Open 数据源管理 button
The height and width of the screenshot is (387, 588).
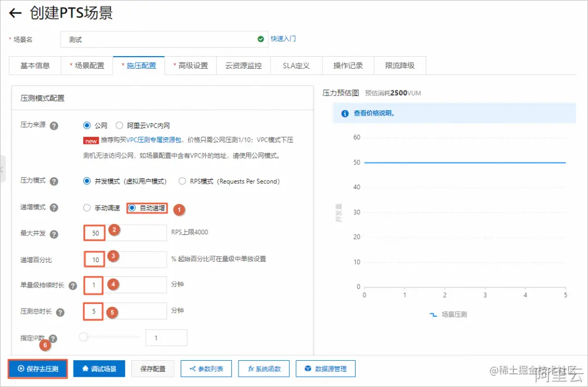pyautogui.click(x=326, y=368)
